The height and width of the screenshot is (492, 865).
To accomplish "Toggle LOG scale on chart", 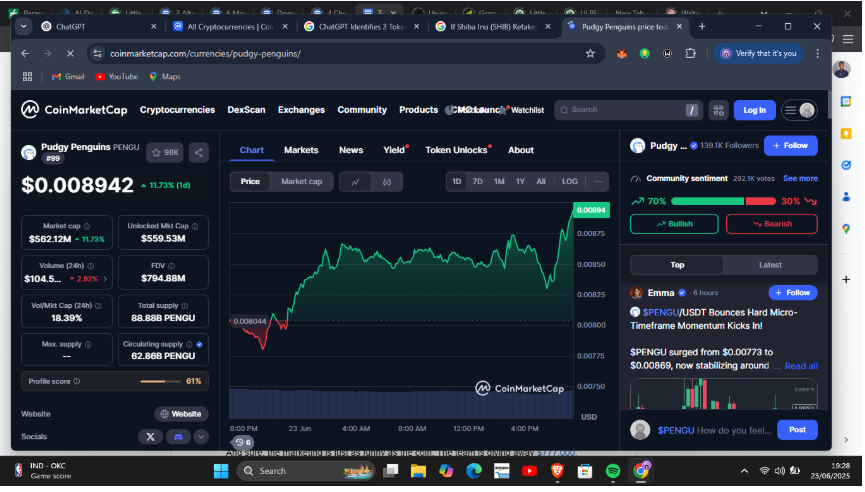I will (570, 181).
